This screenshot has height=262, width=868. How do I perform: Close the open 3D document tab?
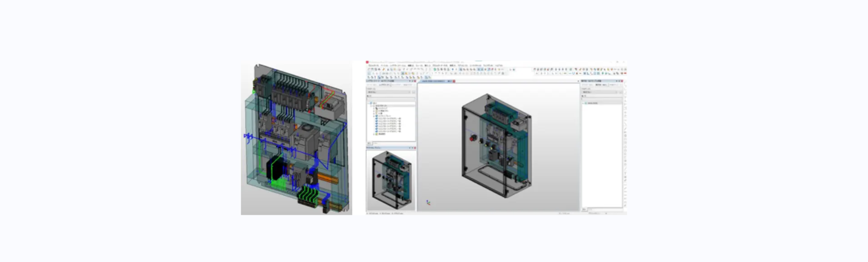[x=454, y=81]
